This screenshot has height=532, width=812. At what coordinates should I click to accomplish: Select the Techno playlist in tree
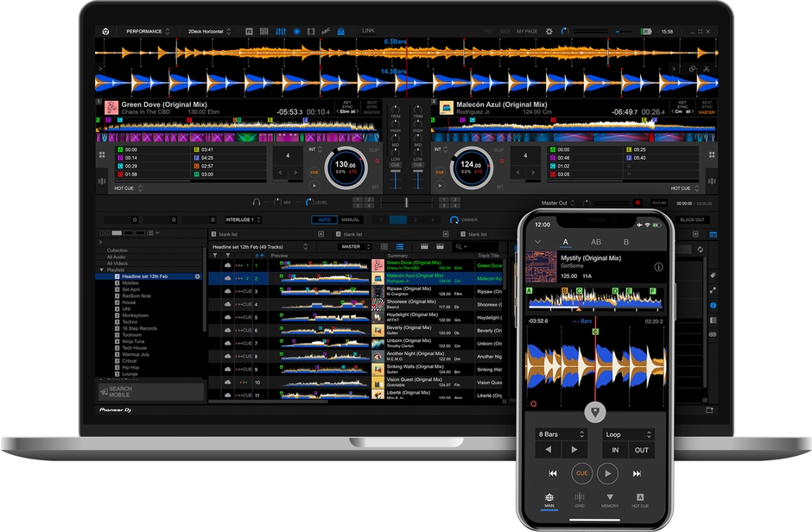[129, 322]
